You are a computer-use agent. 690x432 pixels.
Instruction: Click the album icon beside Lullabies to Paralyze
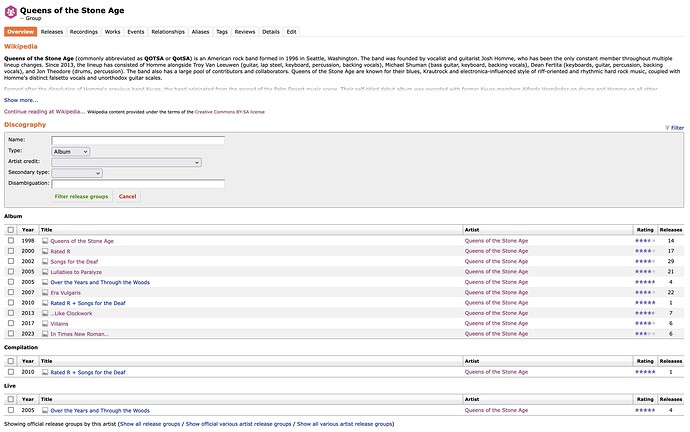coord(45,272)
